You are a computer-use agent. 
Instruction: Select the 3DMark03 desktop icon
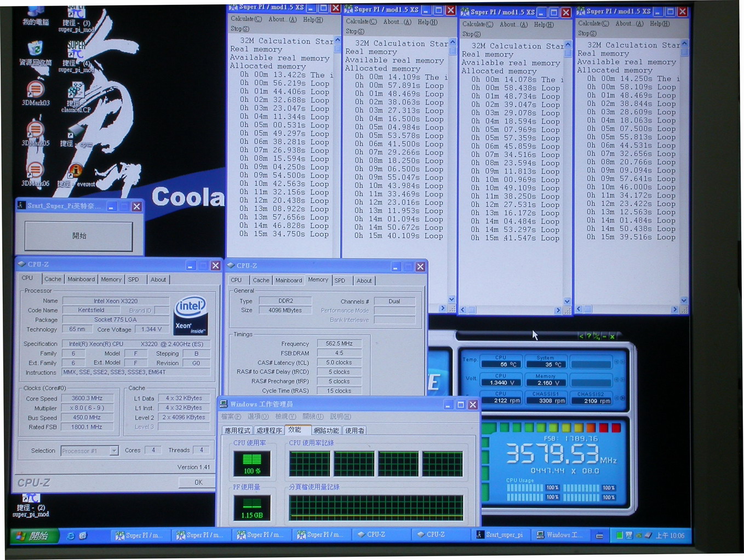(36, 93)
